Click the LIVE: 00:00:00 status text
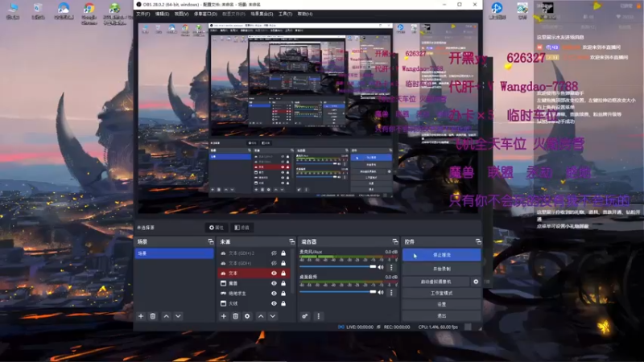The height and width of the screenshot is (362, 644). (x=359, y=327)
